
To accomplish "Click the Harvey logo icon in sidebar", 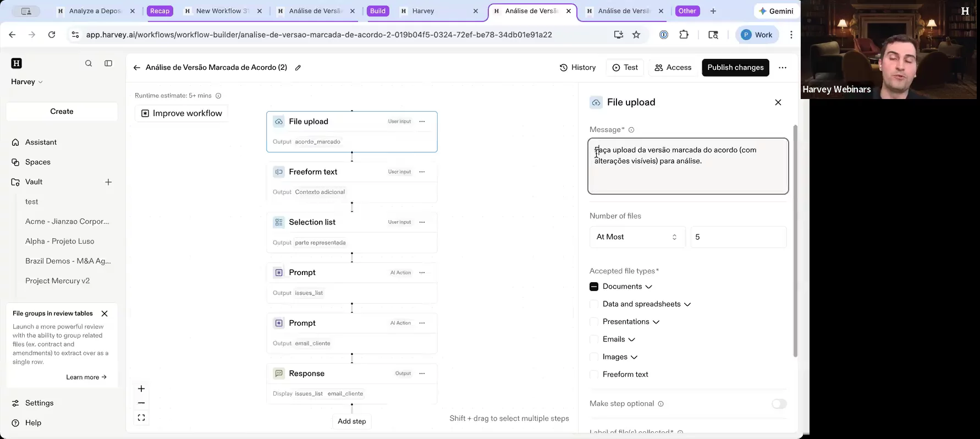I will coord(16,63).
